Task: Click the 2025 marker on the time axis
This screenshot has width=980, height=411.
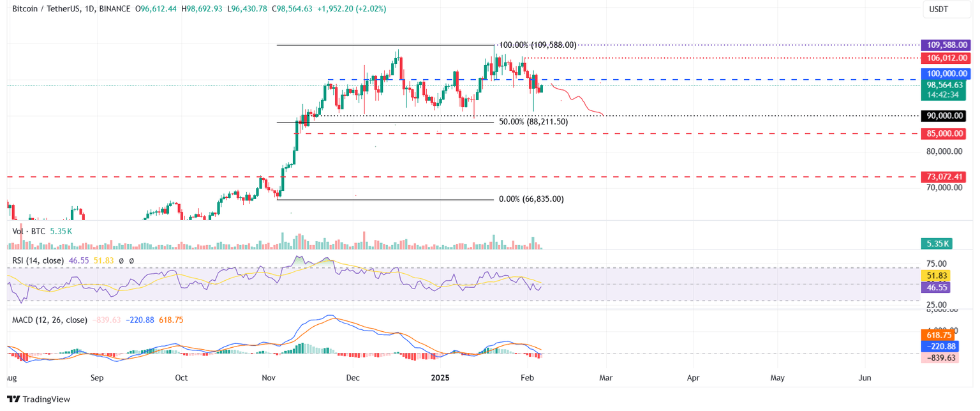Action: pos(440,378)
